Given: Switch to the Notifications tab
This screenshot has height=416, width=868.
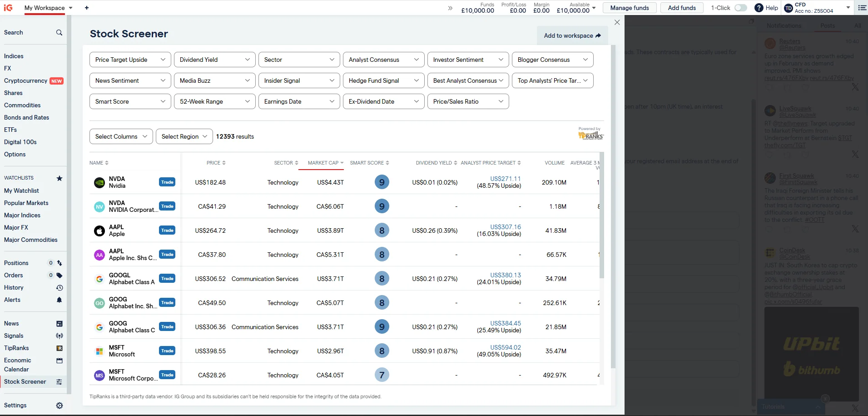Looking at the screenshot, I should click(783, 25).
